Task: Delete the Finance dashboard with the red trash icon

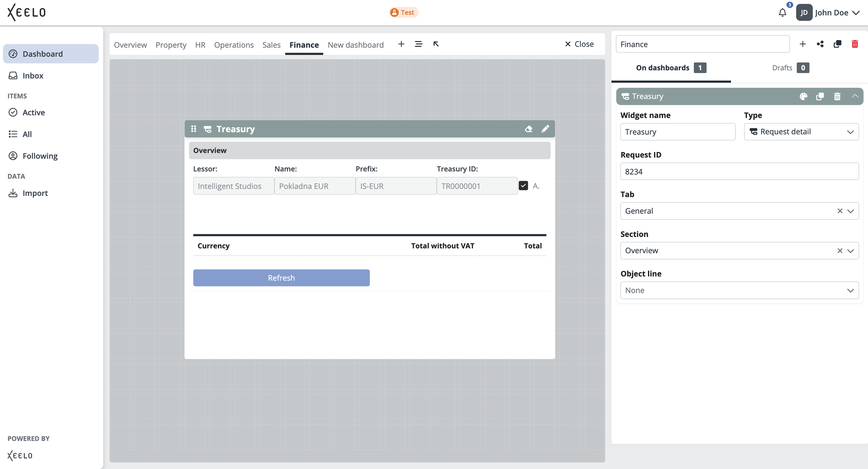Action: point(855,44)
